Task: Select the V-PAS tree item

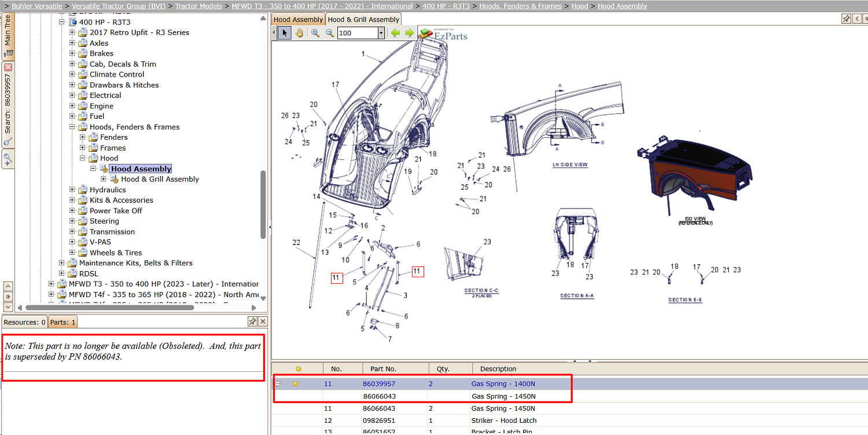Action: click(x=100, y=242)
